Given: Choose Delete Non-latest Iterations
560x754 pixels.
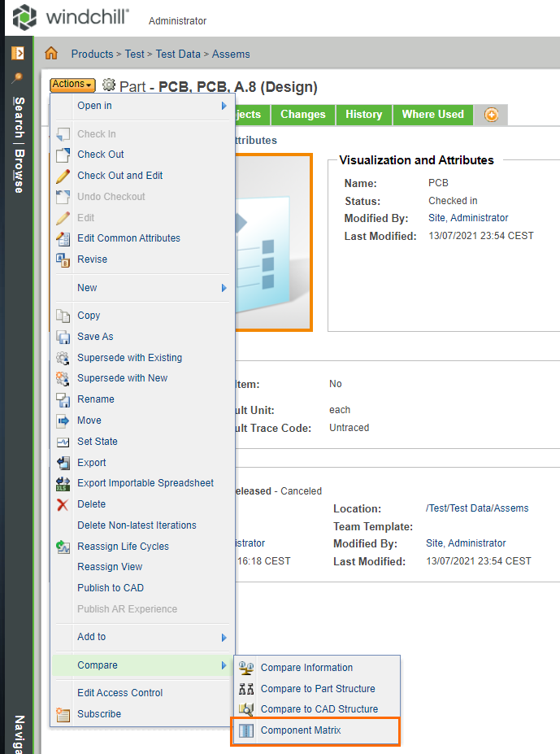Looking at the screenshot, I should [x=137, y=525].
